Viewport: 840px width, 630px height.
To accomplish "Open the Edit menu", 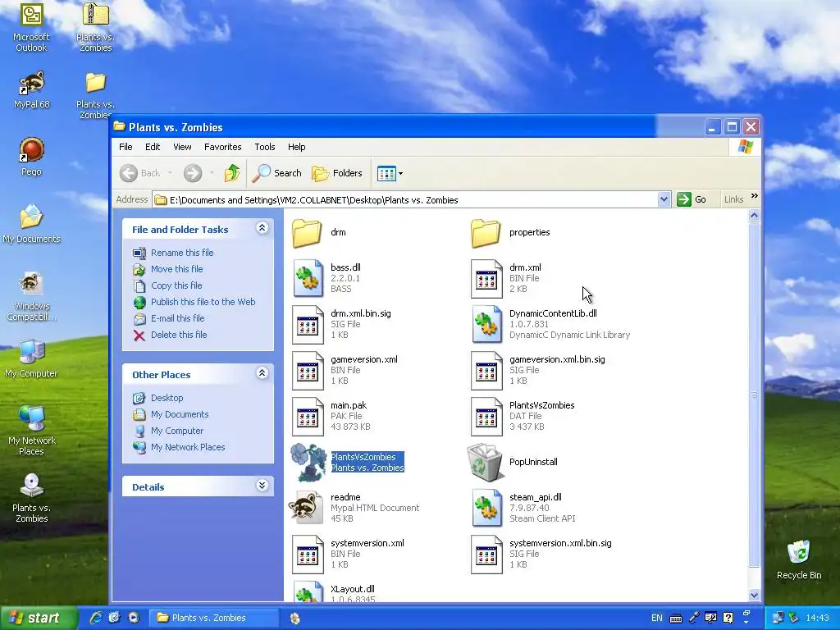I will click(153, 147).
